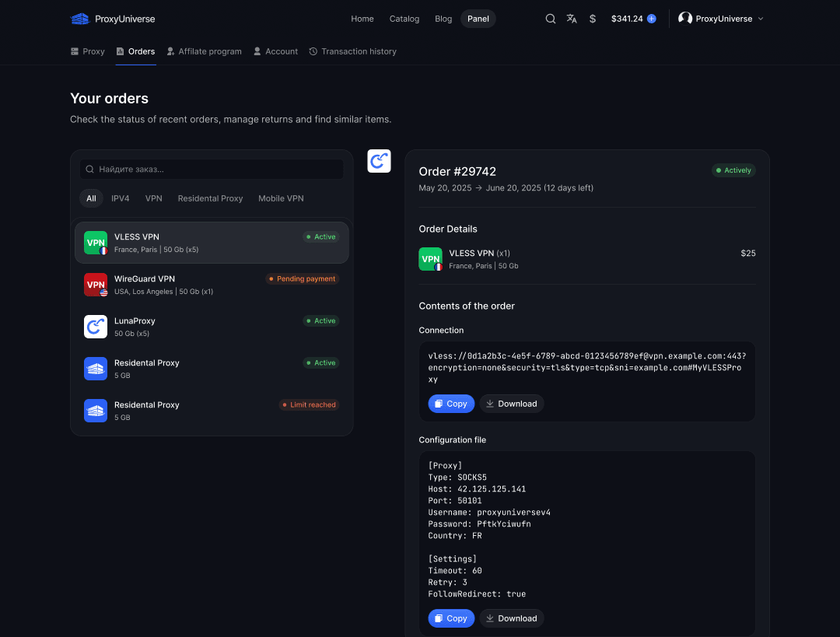Switch to the Residental Proxy filter

click(210, 198)
